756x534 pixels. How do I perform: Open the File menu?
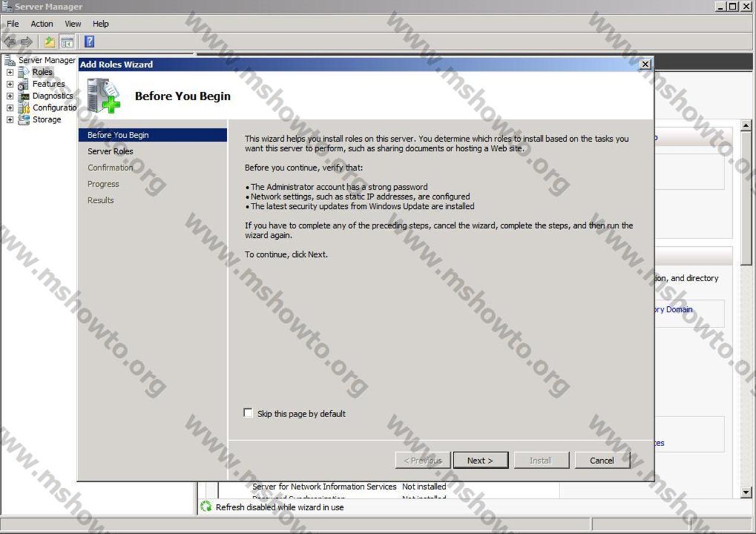click(12, 24)
